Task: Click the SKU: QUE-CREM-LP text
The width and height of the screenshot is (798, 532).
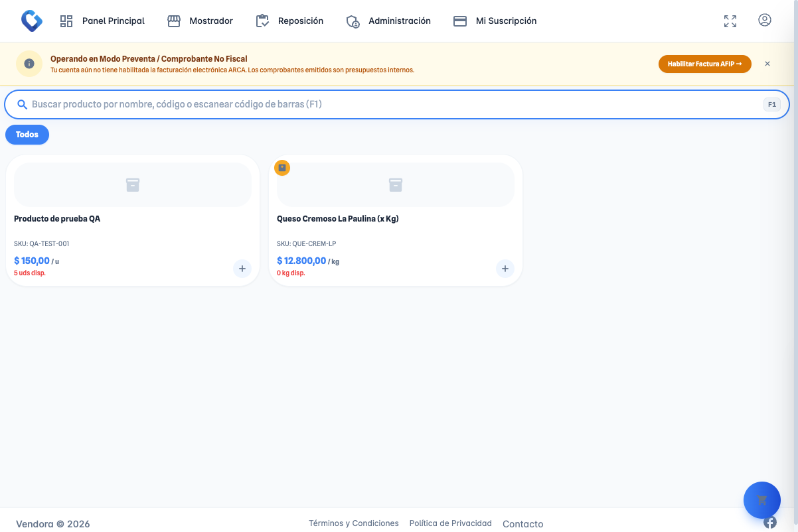Action: (307, 243)
